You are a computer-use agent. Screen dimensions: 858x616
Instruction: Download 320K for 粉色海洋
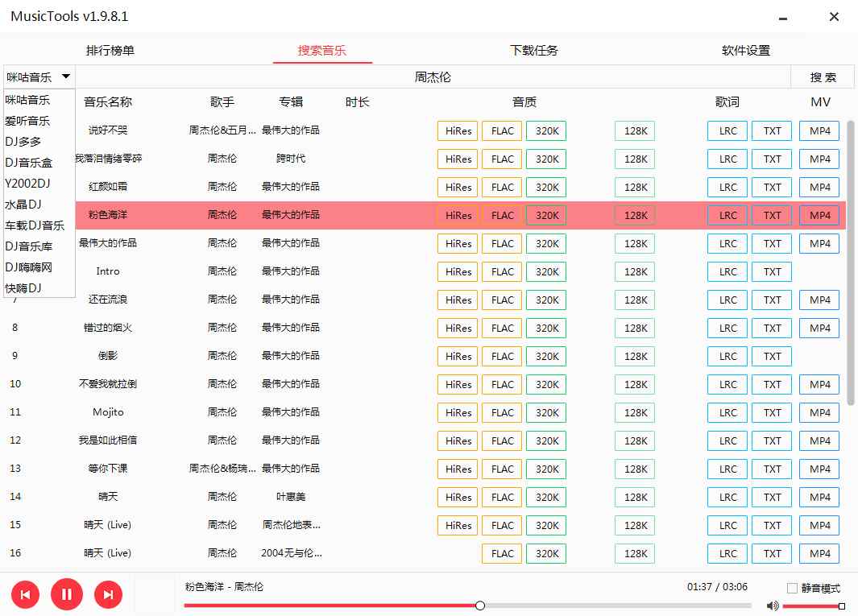coord(547,215)
